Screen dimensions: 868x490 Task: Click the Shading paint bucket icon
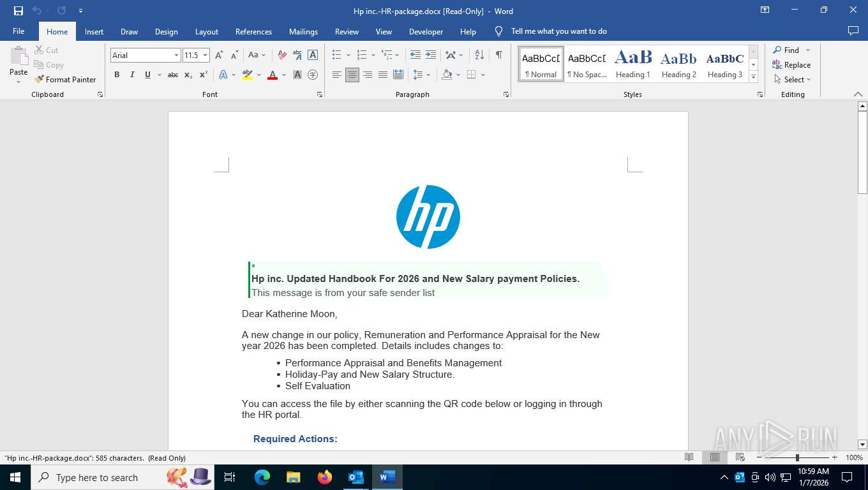click(447, 75)
